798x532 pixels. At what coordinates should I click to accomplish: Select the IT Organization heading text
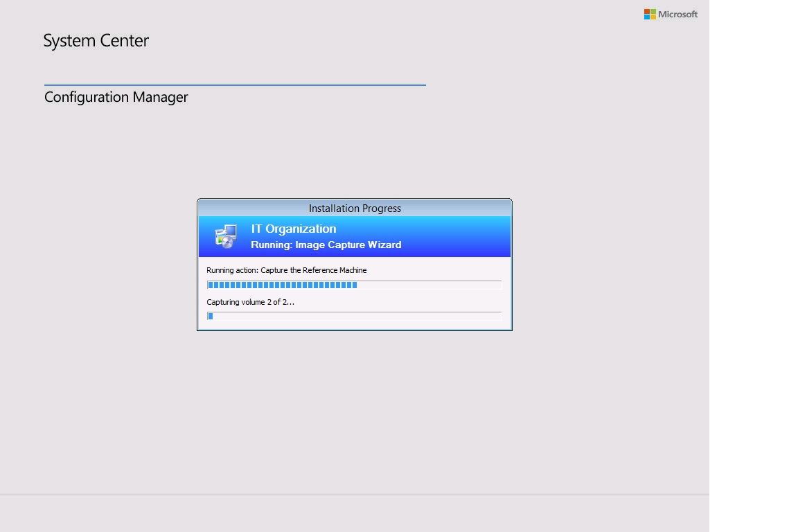293,229
